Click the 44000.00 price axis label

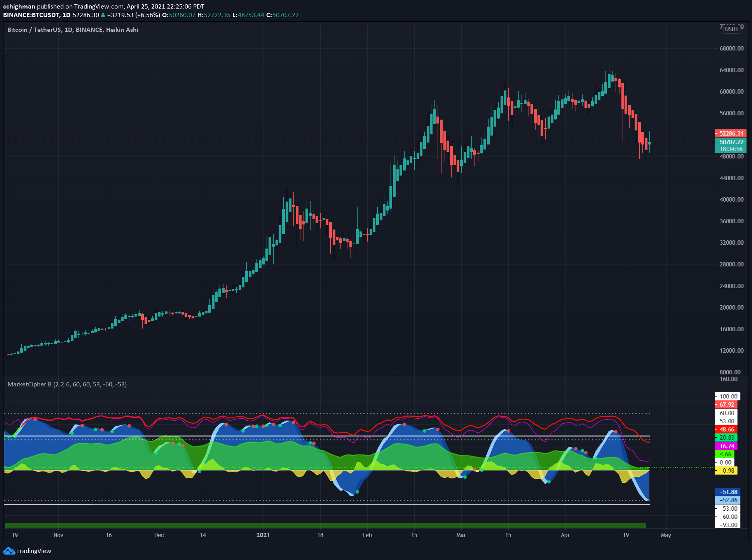(731, 178)
